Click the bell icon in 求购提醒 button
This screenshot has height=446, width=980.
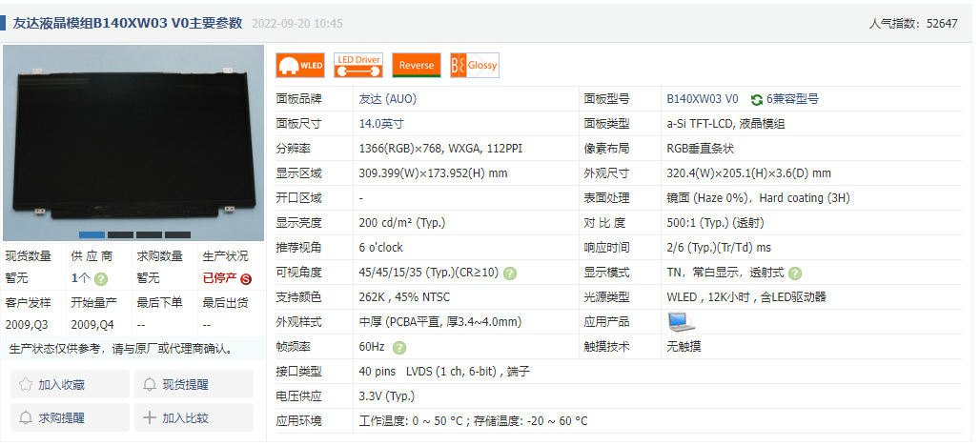pos(26,417)
